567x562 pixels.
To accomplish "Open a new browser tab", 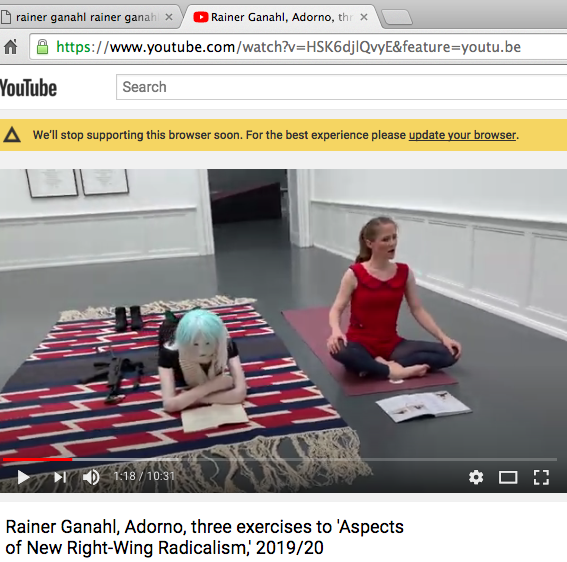I will pyautogui.click(x=397, y=17).
